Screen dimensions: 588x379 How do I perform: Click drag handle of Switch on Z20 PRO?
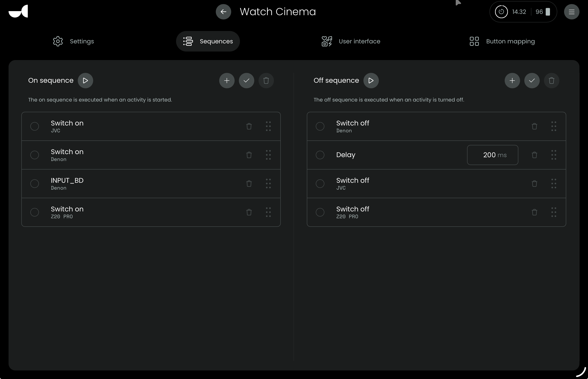tap(268, 212)
